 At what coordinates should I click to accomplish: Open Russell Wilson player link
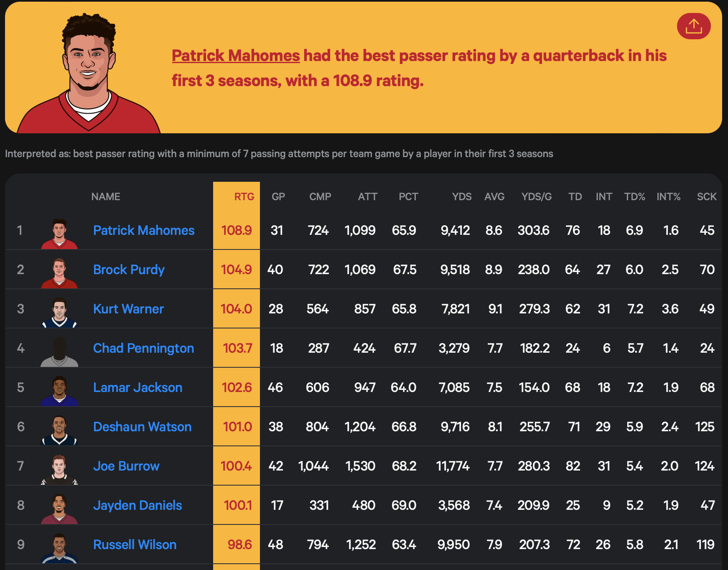135,545
